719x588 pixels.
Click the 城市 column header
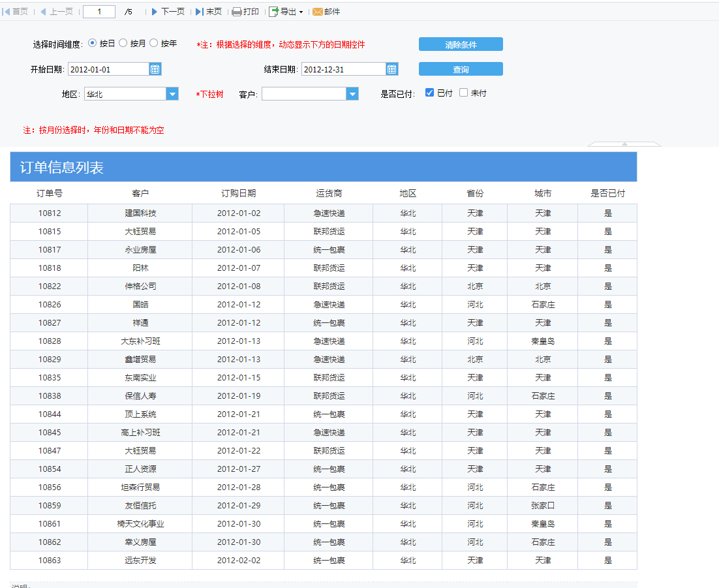(543, 194)
